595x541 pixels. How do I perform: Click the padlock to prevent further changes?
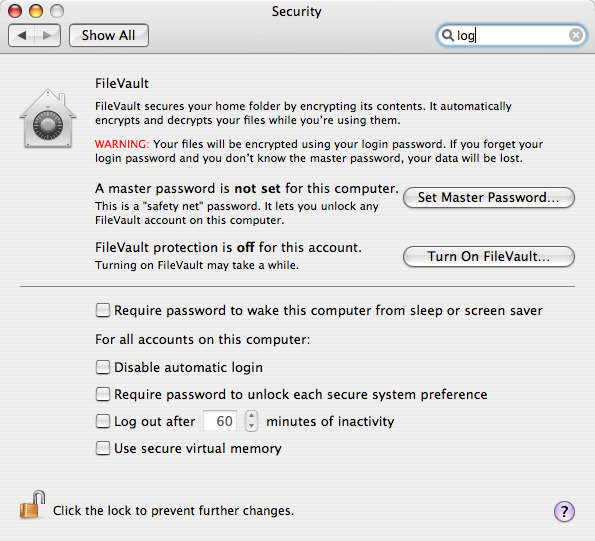(x=33, y=505)
